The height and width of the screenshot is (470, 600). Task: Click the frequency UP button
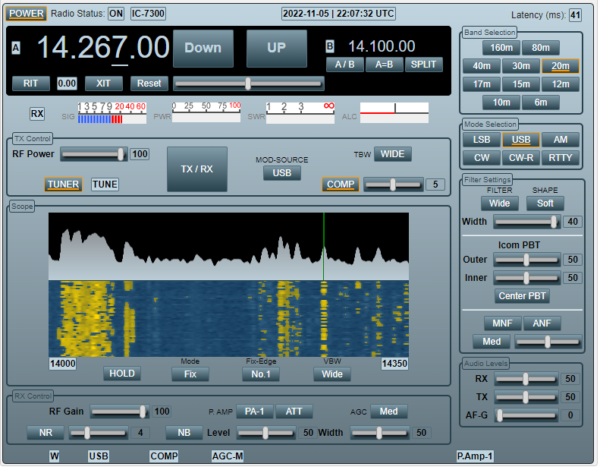[277, 48]
